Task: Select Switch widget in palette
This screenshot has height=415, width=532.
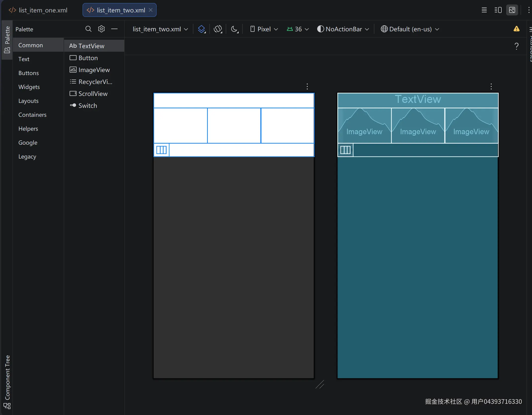Action: [87, 106]
